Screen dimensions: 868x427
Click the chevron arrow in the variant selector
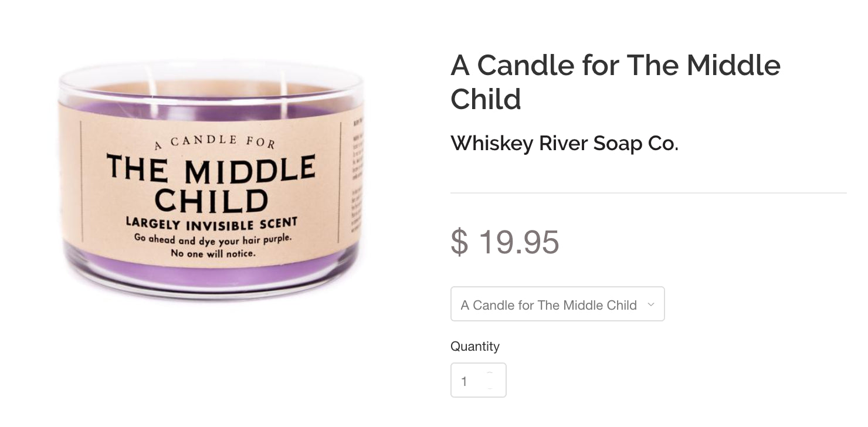(650, 304)
